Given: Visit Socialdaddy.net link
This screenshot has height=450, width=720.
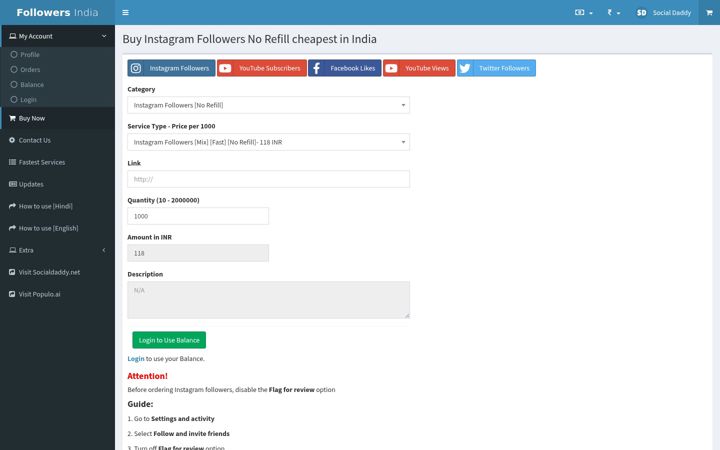Looking at the screenshot, I should [x=57, y=272].
